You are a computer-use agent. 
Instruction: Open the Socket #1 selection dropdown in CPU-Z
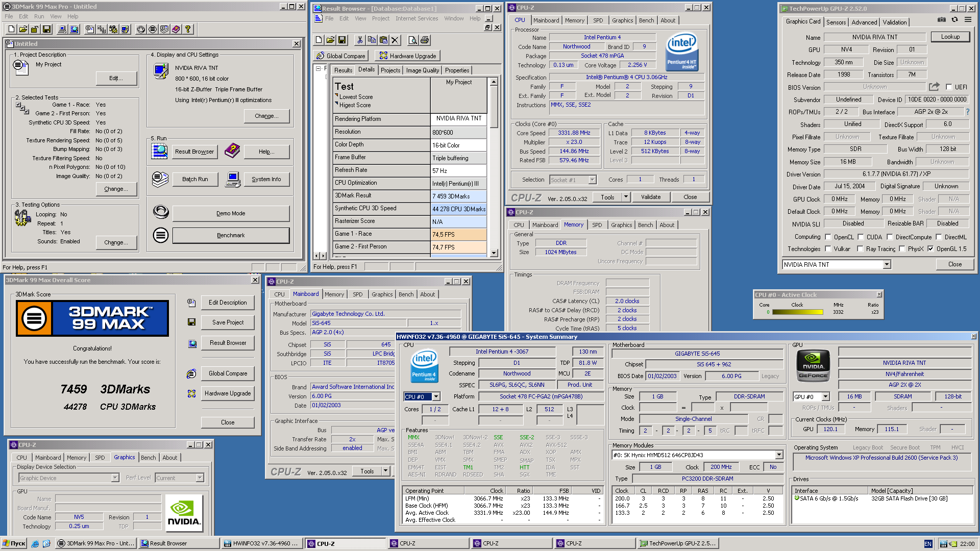pos(592,180)
